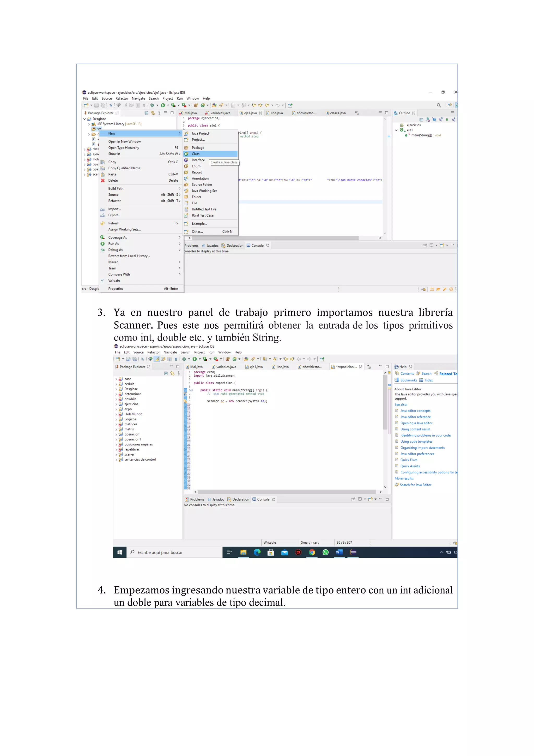Open WhatsApp from the Windows taskbar
This screenshot has height=756, width=534.
pyautogui.click(x=325, y=552)
